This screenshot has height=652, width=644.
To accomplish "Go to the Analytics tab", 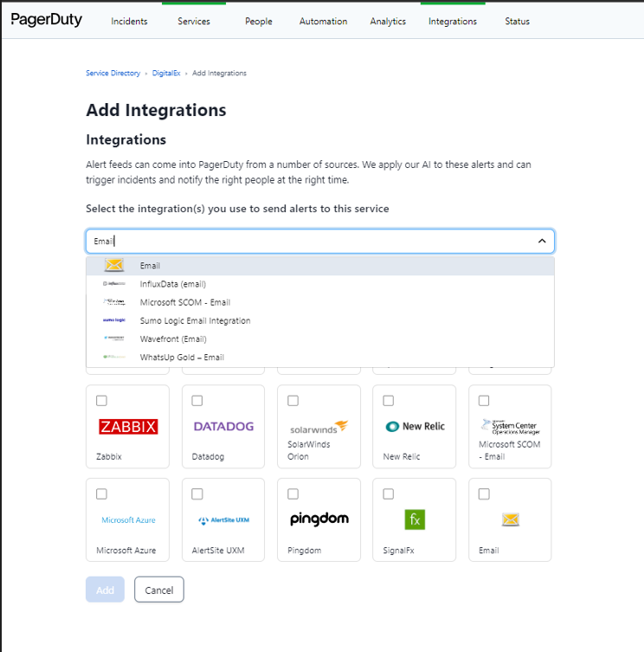I will tap(388, 22).
